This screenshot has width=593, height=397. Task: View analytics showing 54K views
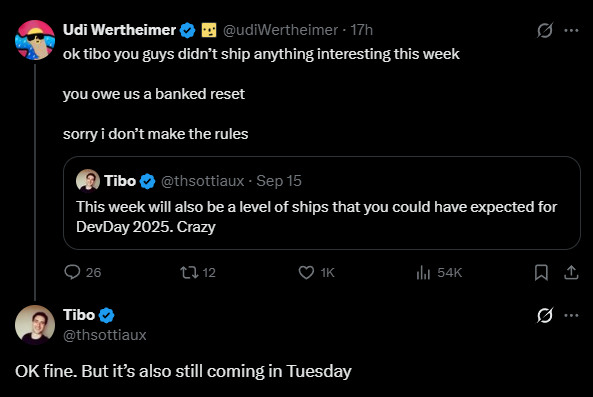[423, 272]
